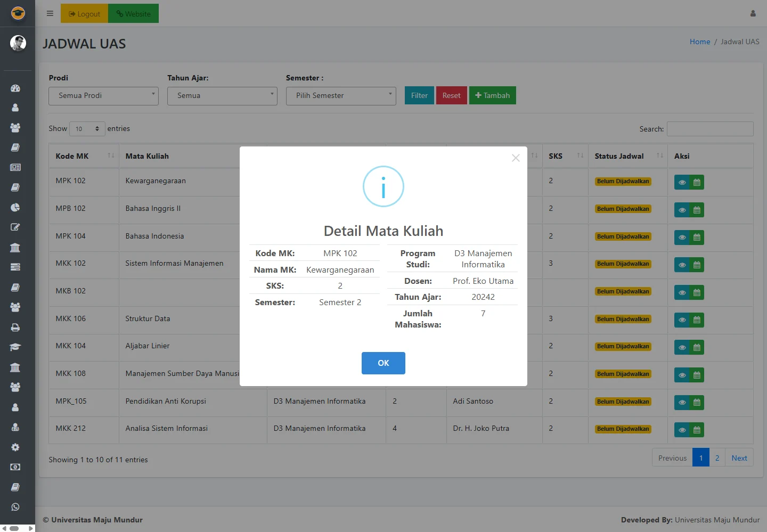Open the WhatsApp icon in sidebar

coord(15,507)
